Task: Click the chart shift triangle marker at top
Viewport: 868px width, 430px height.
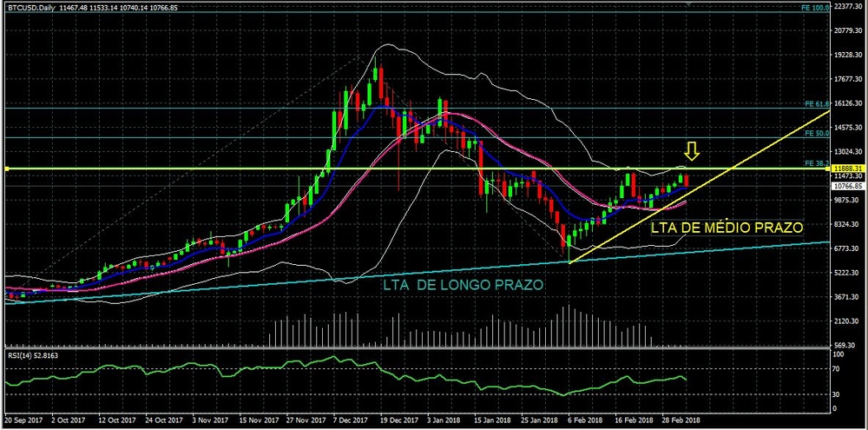Action: [688, 3]
